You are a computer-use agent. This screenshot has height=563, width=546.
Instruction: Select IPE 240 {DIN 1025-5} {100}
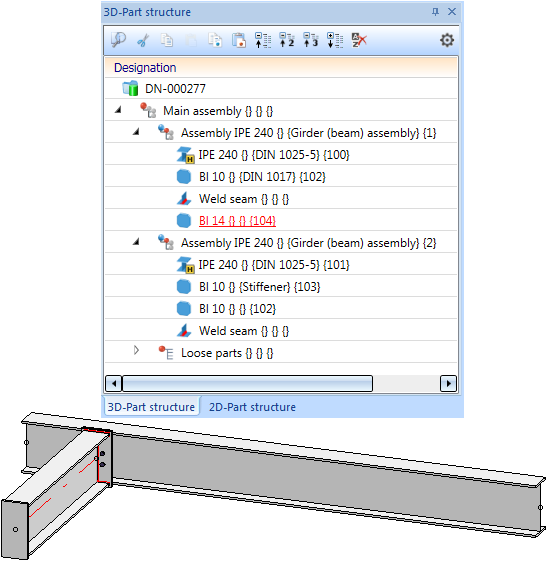pos(281,154)
